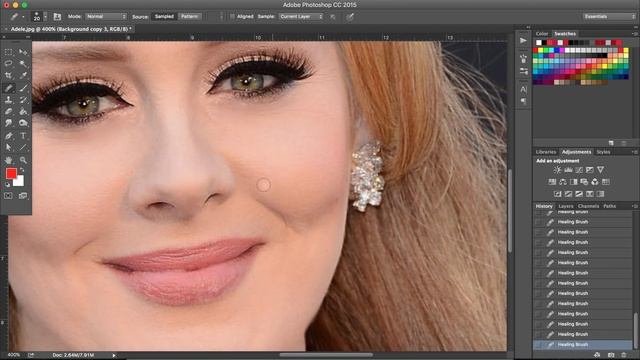640x360 pixels.
Task: Create new snapshot in History panel
Action: click(611, 355)
